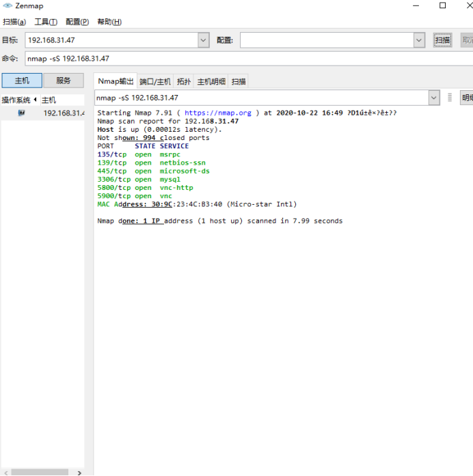Switch to the Nmap输出 tab
The width and height of the screenshot is (473, 476).
pyautogui.click(x=116, y=81)
